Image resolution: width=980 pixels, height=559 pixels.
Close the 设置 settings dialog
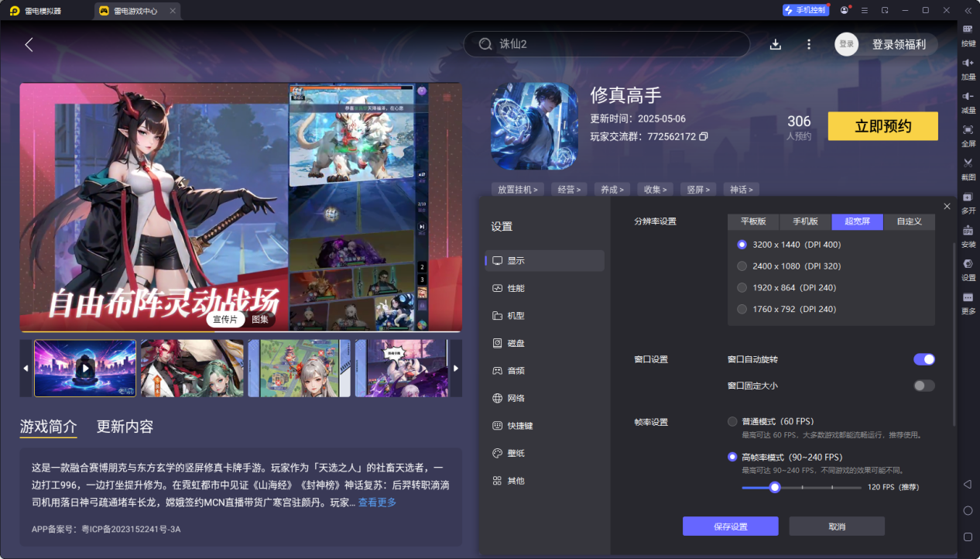point(947,206)
